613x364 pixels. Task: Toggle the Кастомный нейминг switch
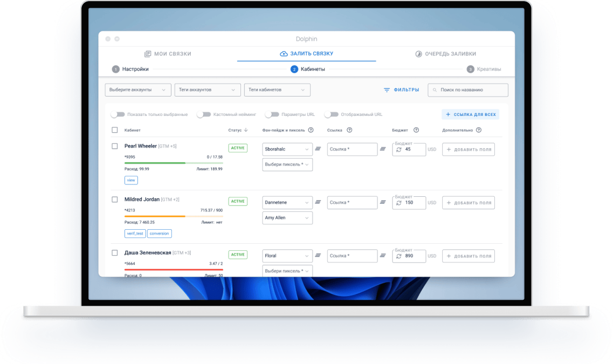click(204, 114)
